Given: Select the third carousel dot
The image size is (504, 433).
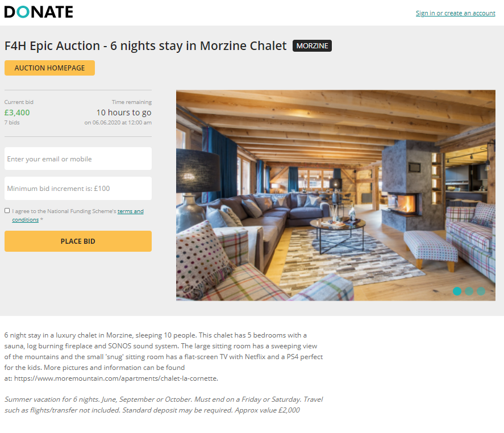Looking at the screenshot, I should (x=481, y=292).
